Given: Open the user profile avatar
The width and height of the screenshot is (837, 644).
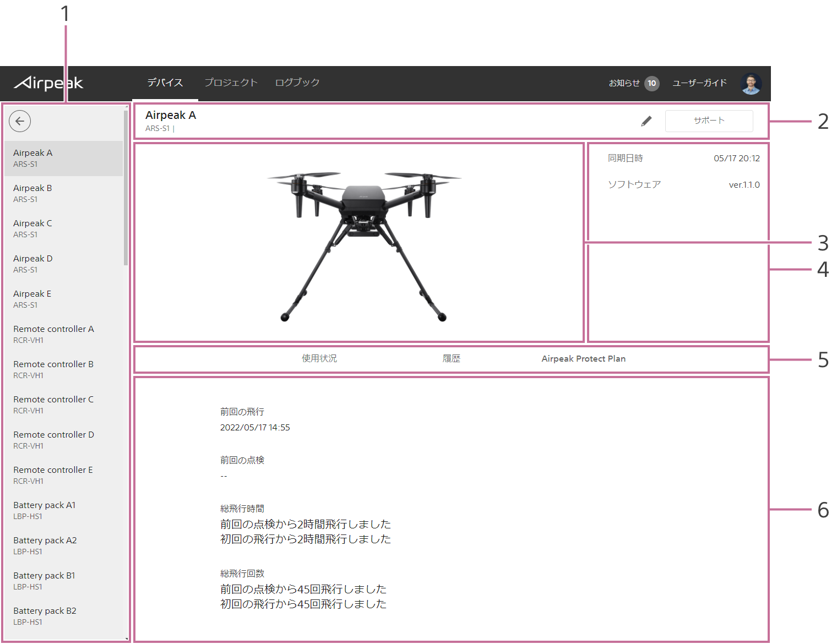Looking at the screenshot, I should 751,83.
